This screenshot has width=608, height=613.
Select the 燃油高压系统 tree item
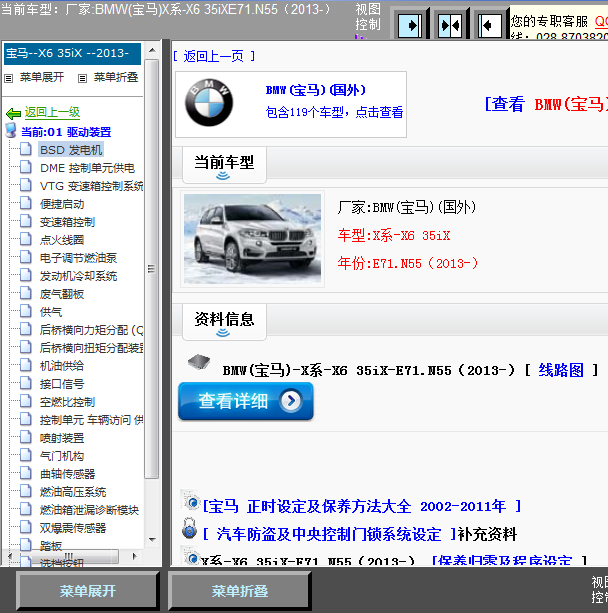pyautogui.click(x=73, y=492)
